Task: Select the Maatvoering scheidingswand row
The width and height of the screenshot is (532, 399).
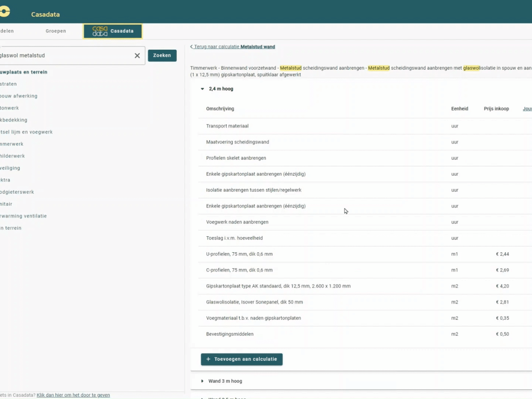Action: (365, 142)
